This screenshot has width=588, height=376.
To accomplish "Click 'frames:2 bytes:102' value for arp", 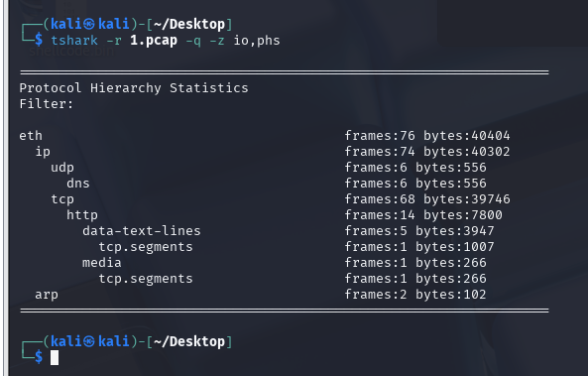I will (x=415, y=295).
